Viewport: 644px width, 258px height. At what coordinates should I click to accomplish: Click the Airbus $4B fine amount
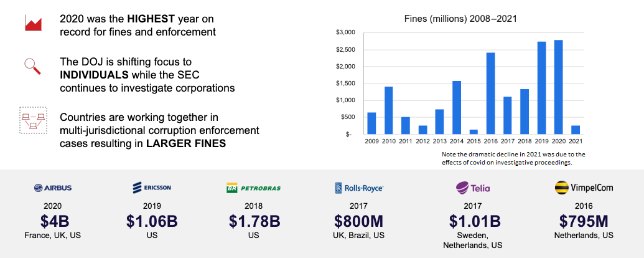click(55, 221)
